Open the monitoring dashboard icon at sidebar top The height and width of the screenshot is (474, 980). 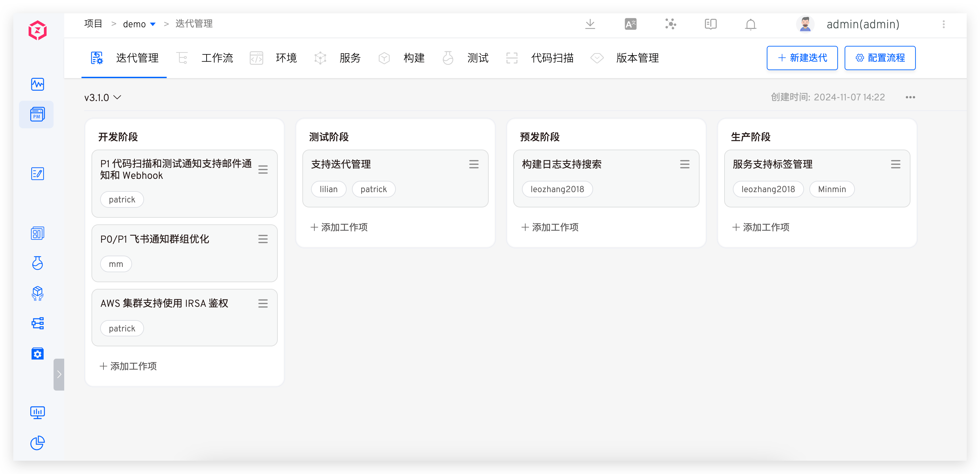coord(37,84)
